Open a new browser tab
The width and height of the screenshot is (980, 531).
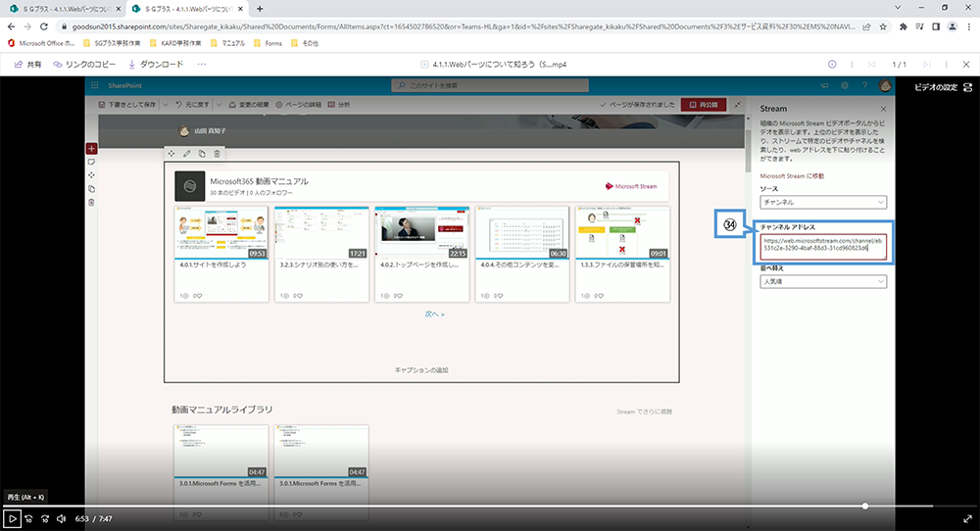coord(260,9)
